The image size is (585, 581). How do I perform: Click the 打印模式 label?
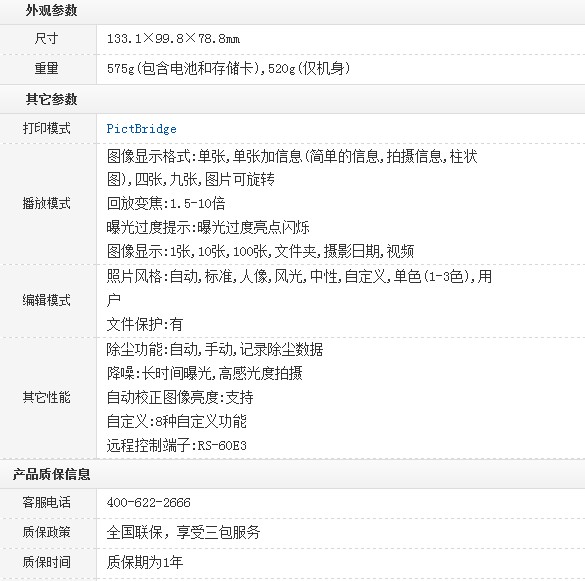[x=46, y=128]
